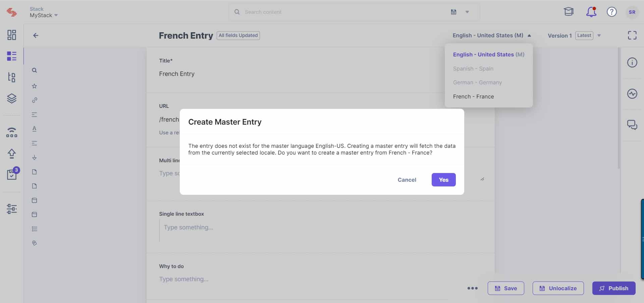The height and width of the screenshot is (303, 644).
Task: Click the arrow-down icon in field list
Action: [x=35, y=157]
